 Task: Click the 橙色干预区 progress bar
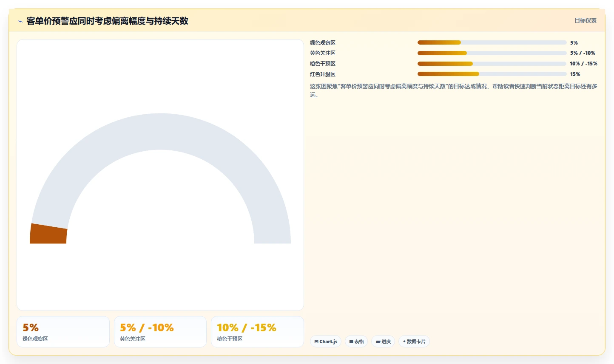point(492,64)
